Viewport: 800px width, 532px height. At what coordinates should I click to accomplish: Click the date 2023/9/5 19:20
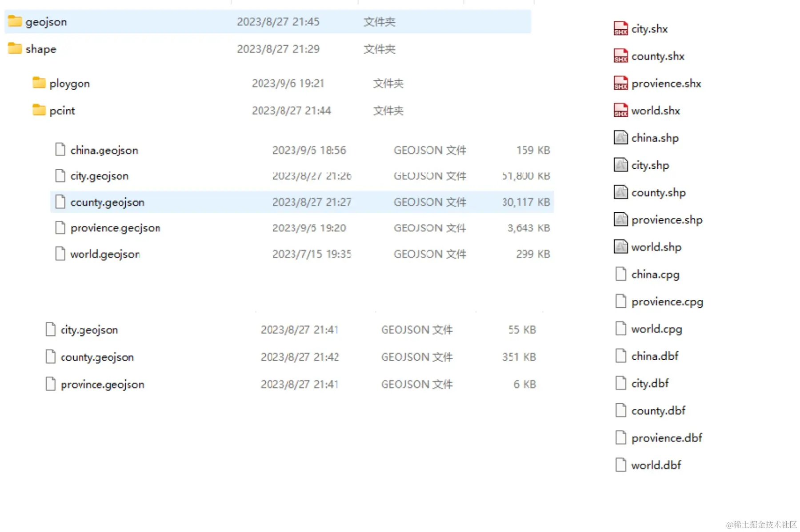tap(309, 228)
